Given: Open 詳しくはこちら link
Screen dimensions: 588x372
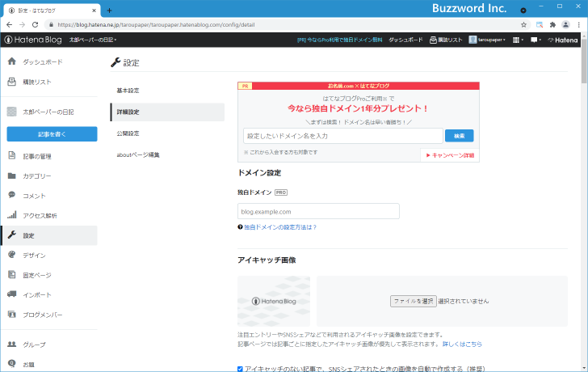Looking at the screenshot, I should coord(462,344).
